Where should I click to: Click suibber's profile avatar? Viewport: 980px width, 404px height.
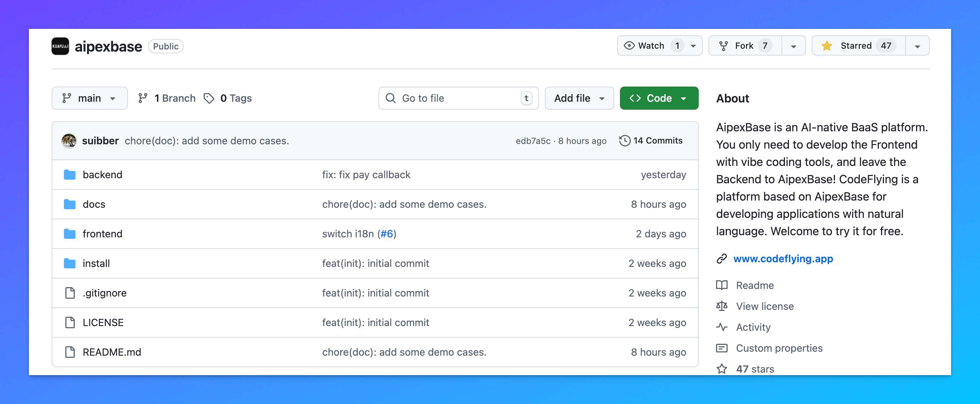(x=69, y=140)
